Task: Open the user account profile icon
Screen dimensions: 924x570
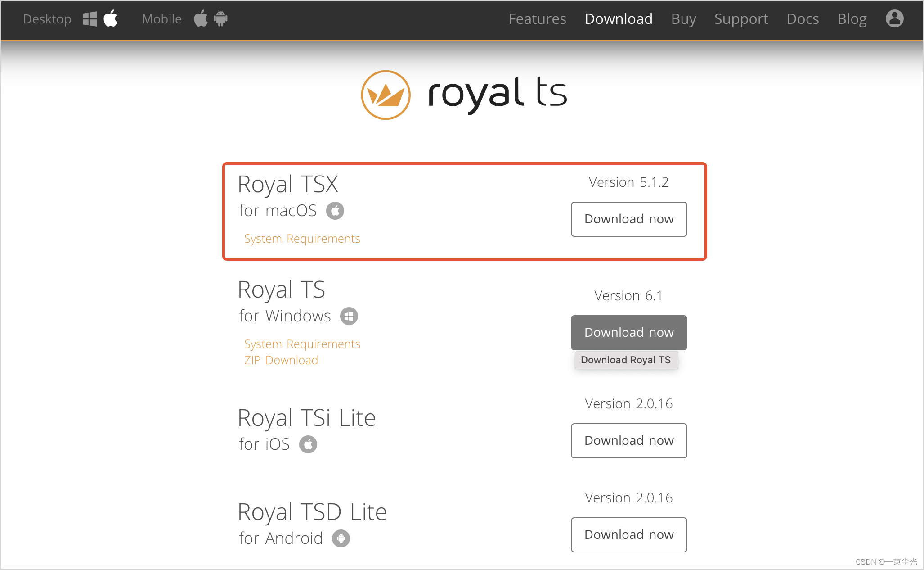Action: pyautogui.click(x=894, y=18)
